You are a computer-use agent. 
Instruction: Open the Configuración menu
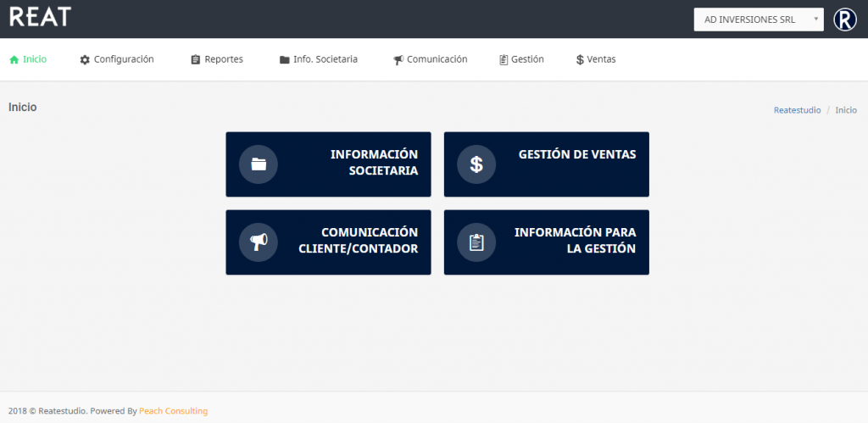tap(117, 59)
